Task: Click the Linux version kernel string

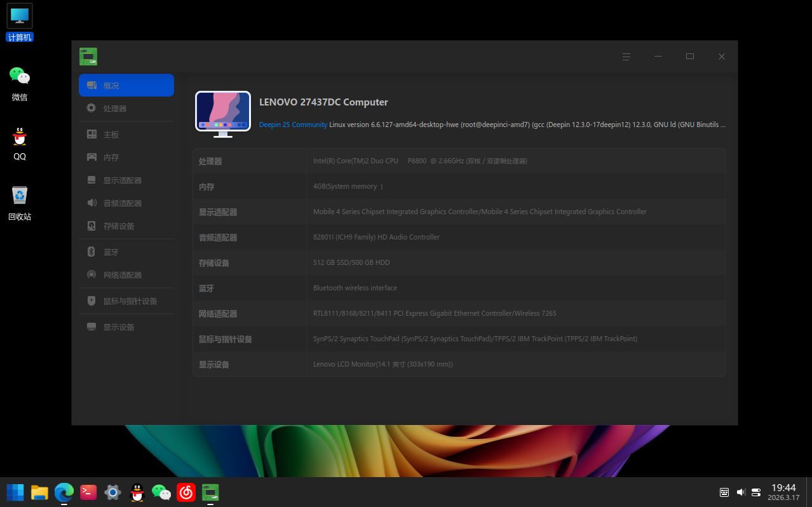Action: (x=527, y=125)
